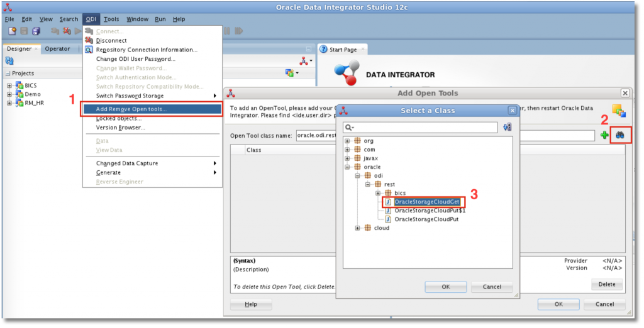Screen dimensions: 644x328
Task: Open the Window menu
Action: point(137,19)
